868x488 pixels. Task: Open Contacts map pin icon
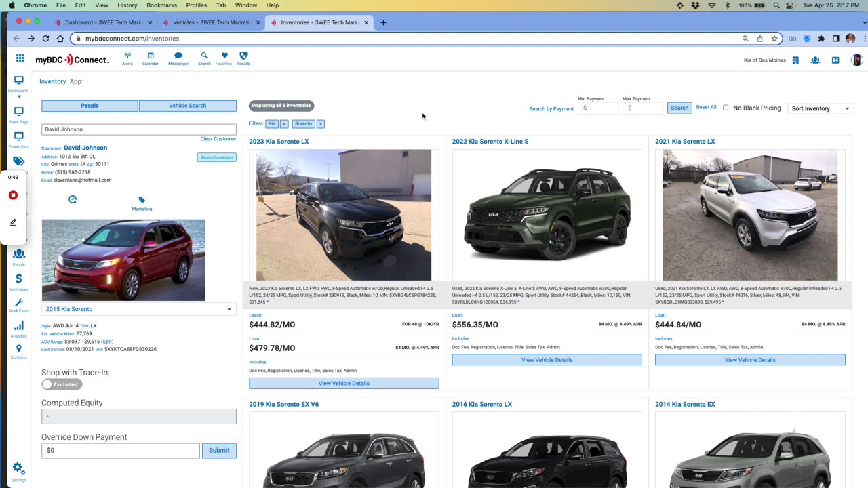click(x=18, y=352)
